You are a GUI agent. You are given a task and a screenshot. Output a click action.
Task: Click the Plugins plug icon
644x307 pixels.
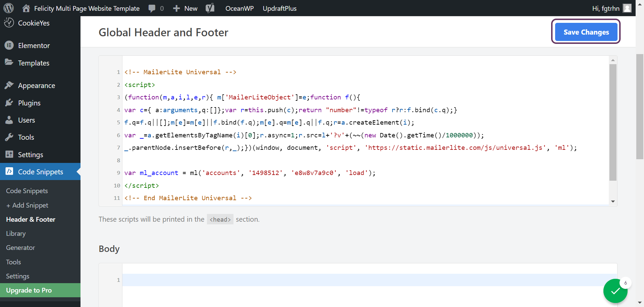(x=9, y=103)
